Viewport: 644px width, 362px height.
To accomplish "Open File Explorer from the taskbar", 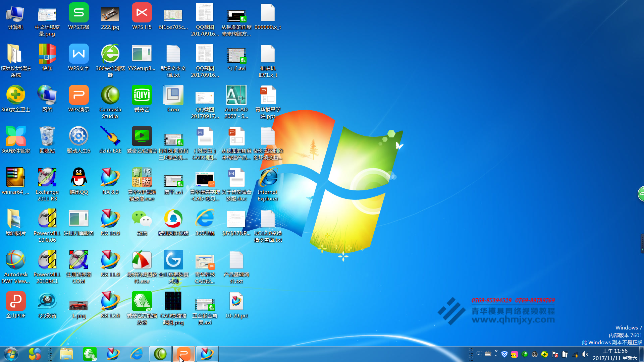I will [x=66, y=354].
